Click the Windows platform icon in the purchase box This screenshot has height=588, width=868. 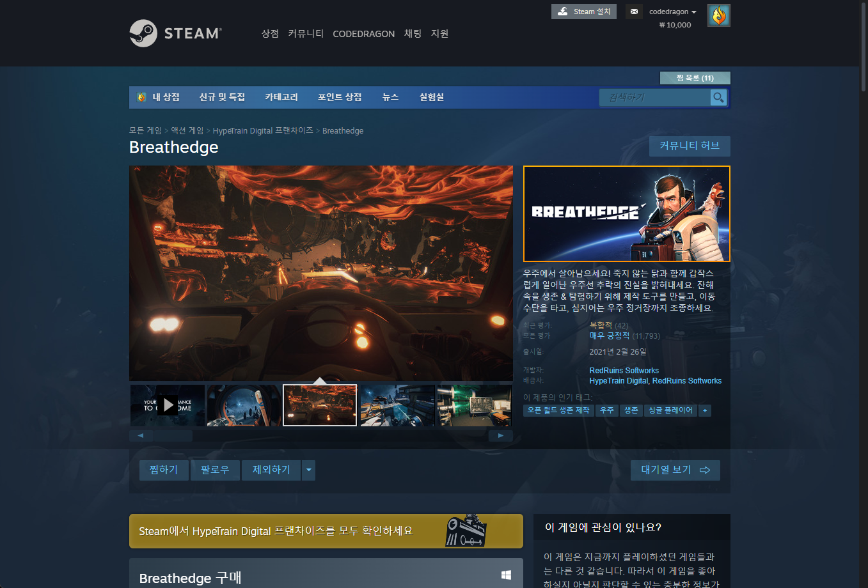click(x=506, y=575)
